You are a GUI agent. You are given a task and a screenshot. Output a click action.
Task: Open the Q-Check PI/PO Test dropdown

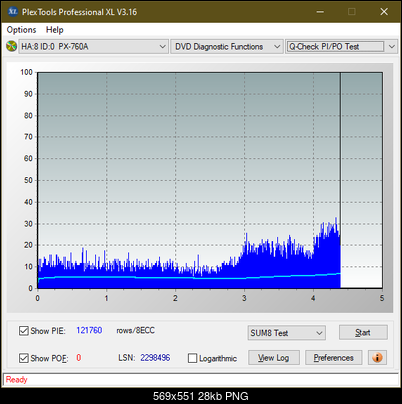click(341, 47)
